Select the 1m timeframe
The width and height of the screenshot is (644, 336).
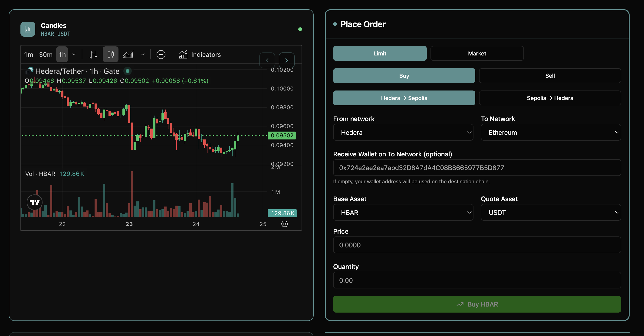29,55
